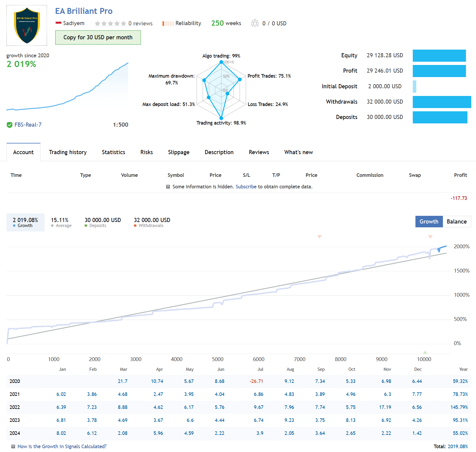This screenshot has height=452, width=476.
Task: Click the info icon before Growth calculation link
Action: [x=13, y=446]
